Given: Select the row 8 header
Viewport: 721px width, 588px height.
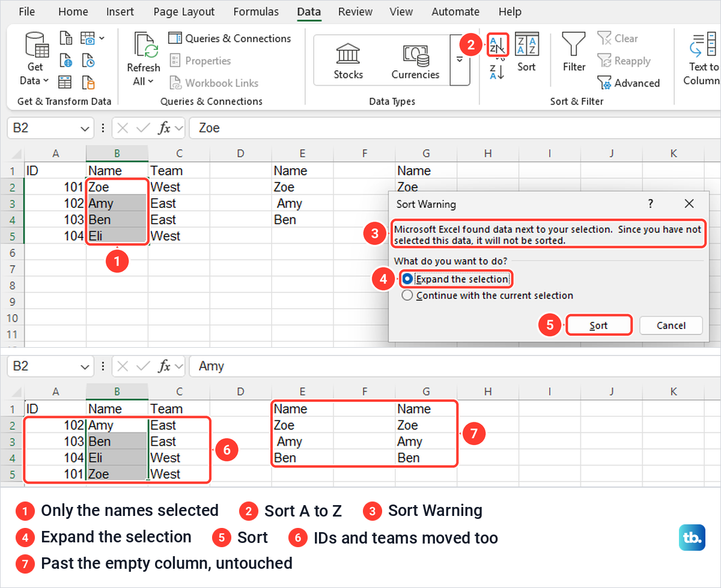Looking at the screenshot, I should 11,285.
